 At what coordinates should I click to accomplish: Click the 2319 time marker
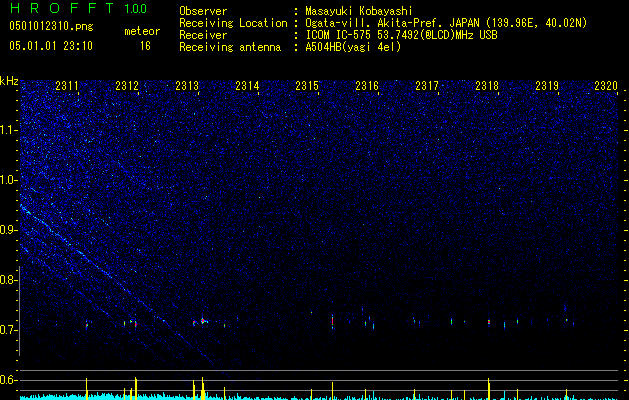(547, 85)
